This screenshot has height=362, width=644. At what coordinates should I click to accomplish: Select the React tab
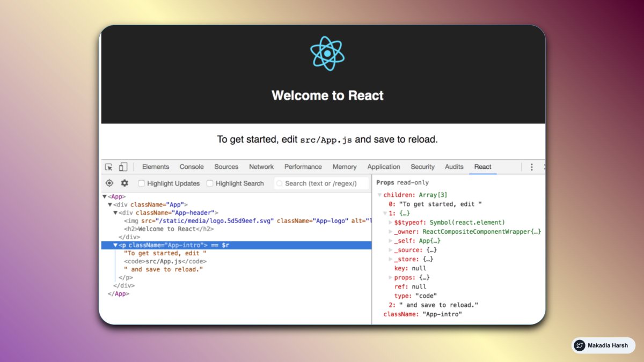[482, 167]
